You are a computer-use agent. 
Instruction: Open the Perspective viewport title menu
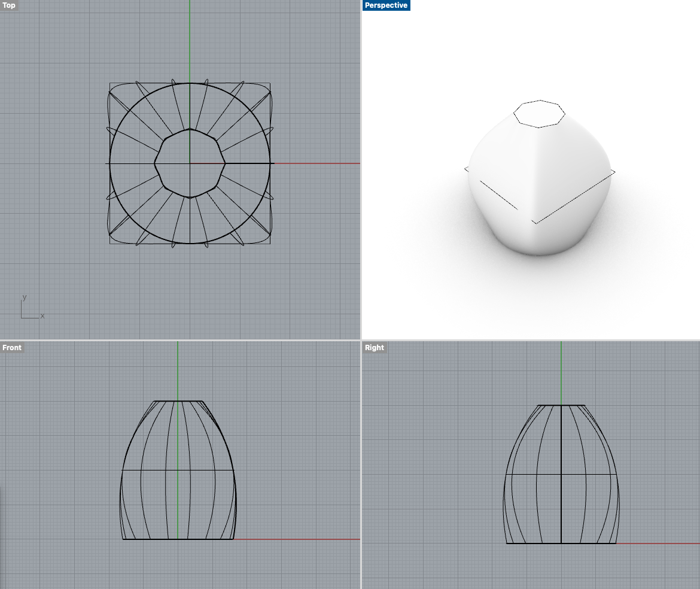click(x=386, y=5)
